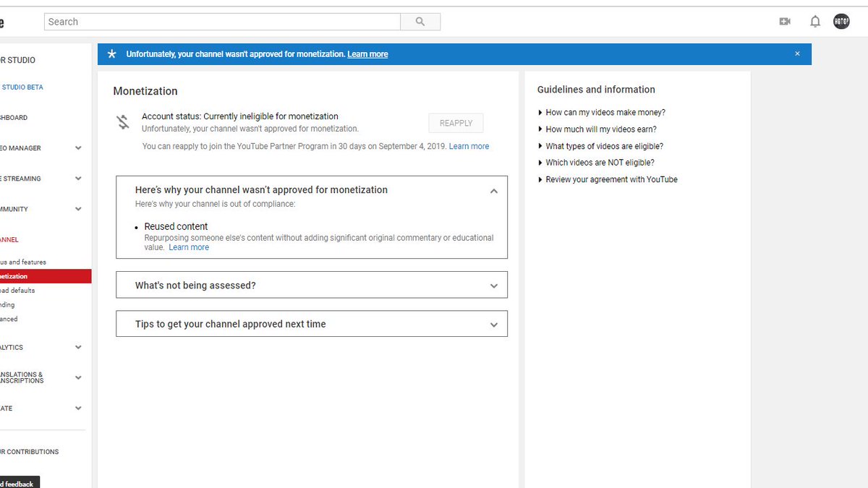Click the Reused content heading text
The width and height of the screenshot is (868, 488).
[176, 226]
